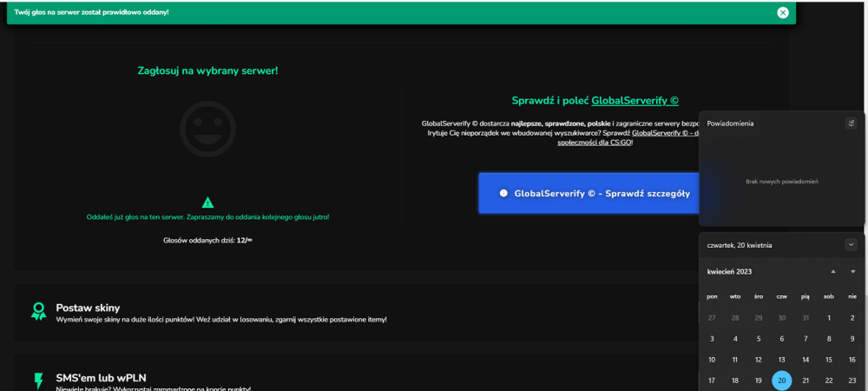The height and width of the screenshot is (391, 868).
Task: Open społeczności dla CS:GO link
Action: [595, 142]
